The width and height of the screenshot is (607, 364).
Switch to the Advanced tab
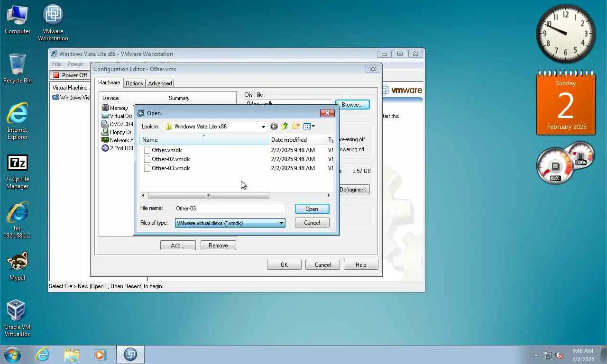tap(160, 83)
